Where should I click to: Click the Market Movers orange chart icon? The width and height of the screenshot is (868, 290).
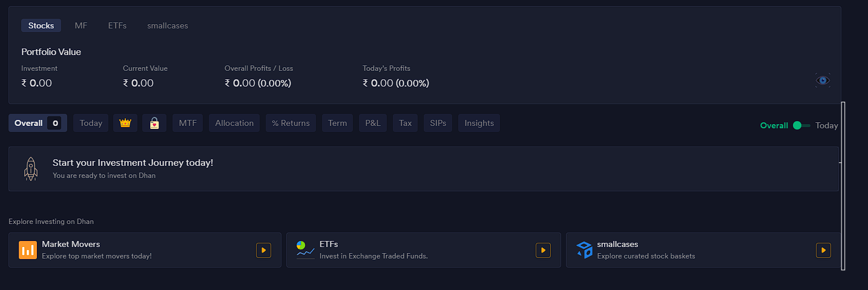pyautogui.click(x=28, y=250)
